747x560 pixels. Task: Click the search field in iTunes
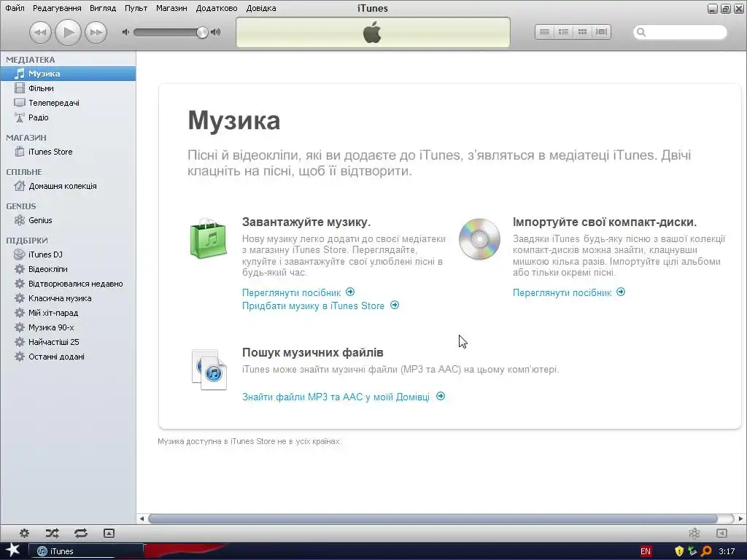tap(681, 32)
